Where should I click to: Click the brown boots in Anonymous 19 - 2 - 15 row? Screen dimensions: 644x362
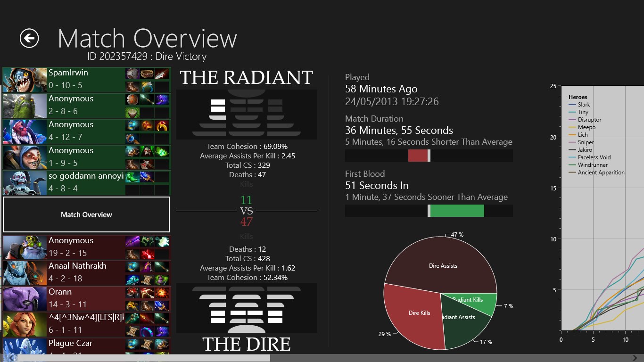pos(132,254)
